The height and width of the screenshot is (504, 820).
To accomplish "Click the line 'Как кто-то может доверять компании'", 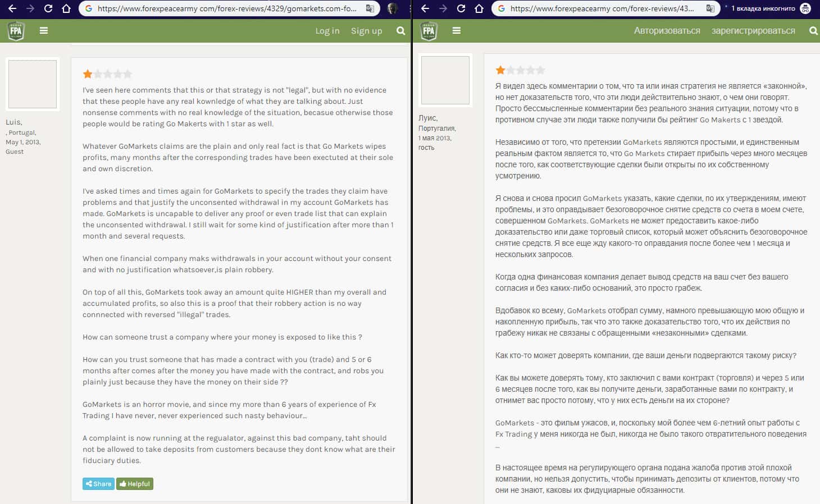I will 646,356.
